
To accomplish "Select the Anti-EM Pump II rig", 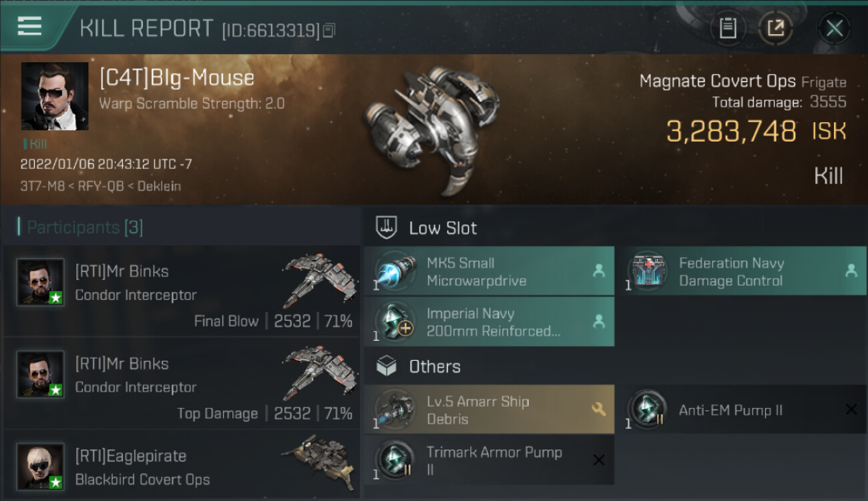I will [x=745, y=409].
